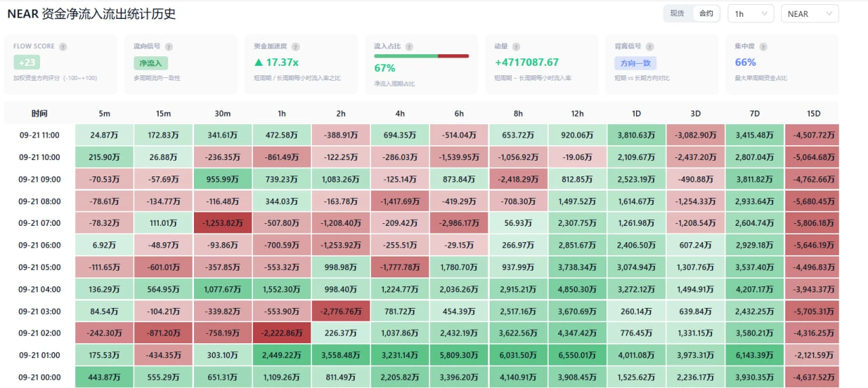
Task: Select the 09-21 00:00 time row label
Action: click(39, 377)
